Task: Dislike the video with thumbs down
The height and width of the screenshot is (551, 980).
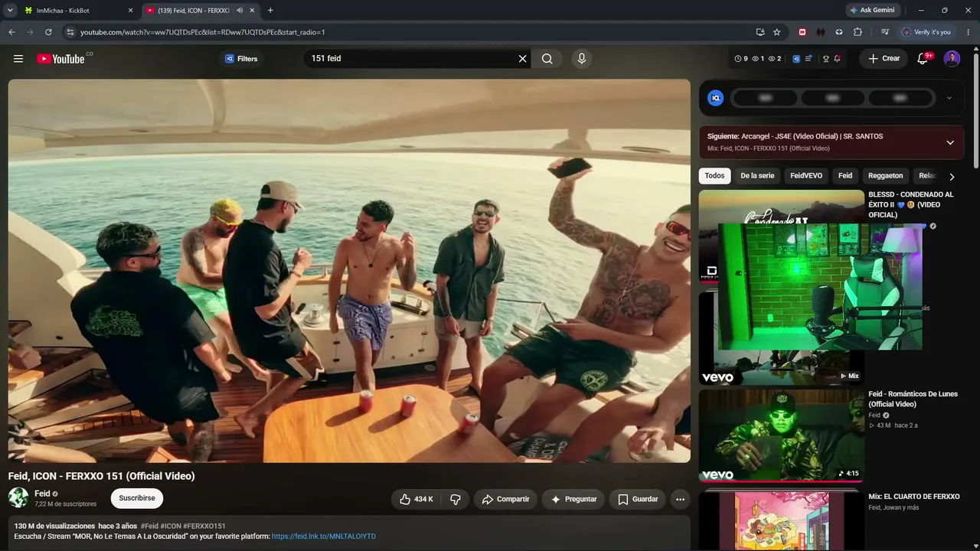Action: click(456, 499)
